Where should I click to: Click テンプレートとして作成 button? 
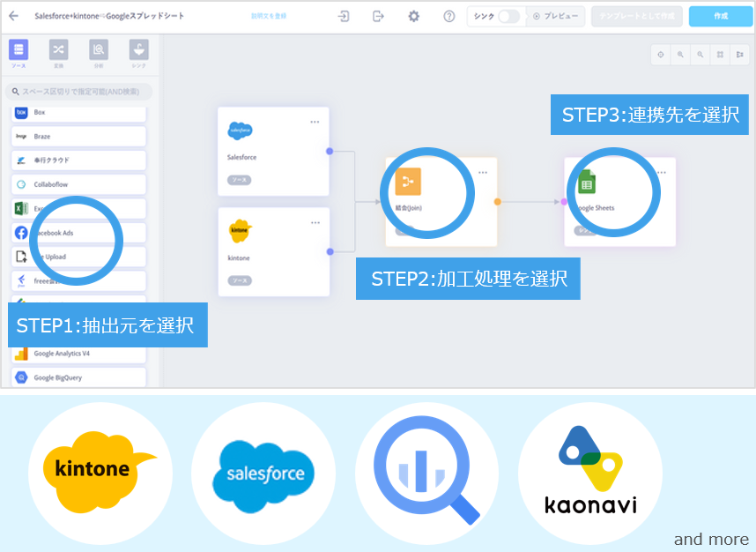click(x=637, y=16)
